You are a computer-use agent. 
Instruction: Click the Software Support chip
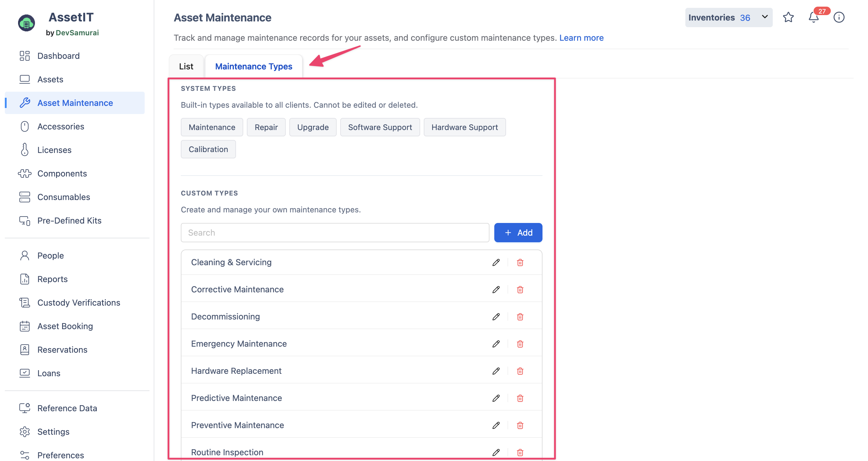380,127
